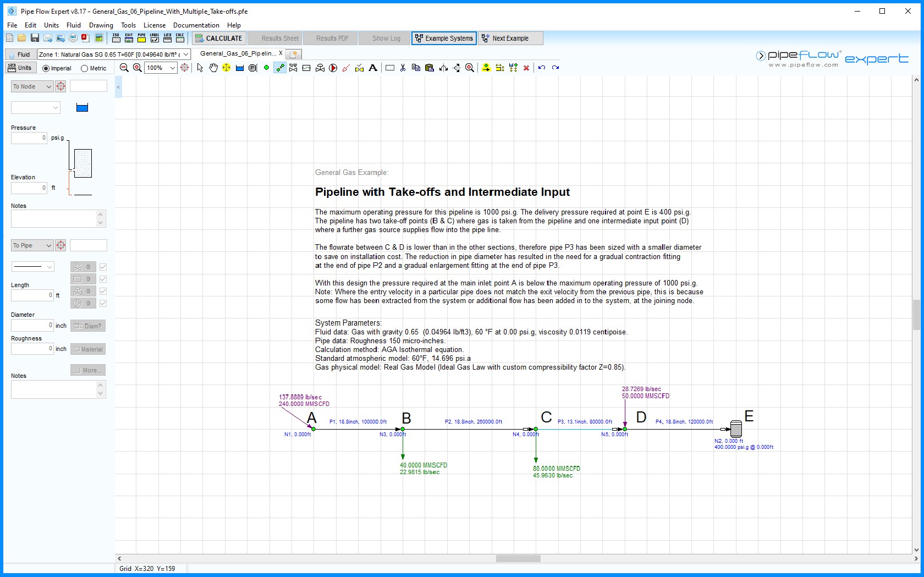Click the pipe Length input field
This screenshot has width=924, height=577.
pyautogui.click(x=32, y=295)
